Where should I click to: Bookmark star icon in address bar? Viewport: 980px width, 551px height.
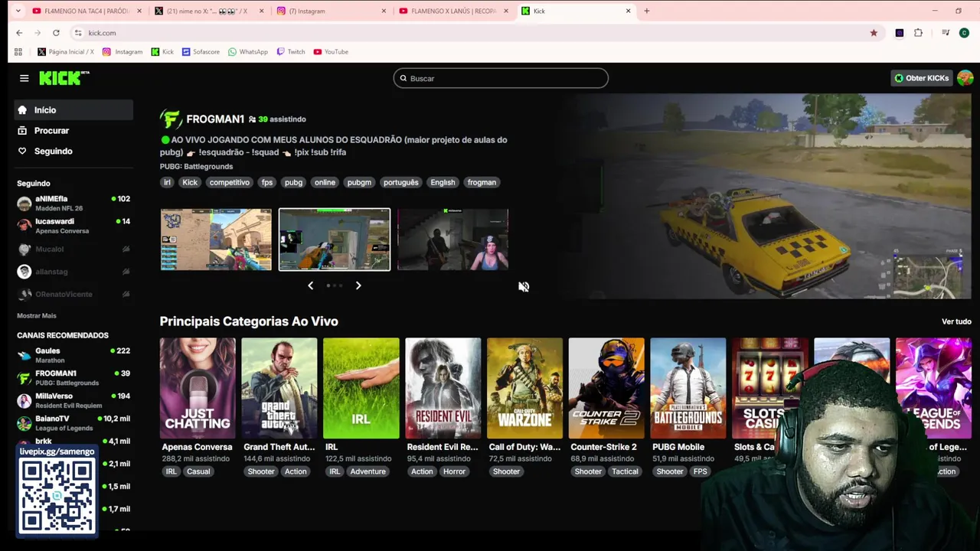[874, 33]
